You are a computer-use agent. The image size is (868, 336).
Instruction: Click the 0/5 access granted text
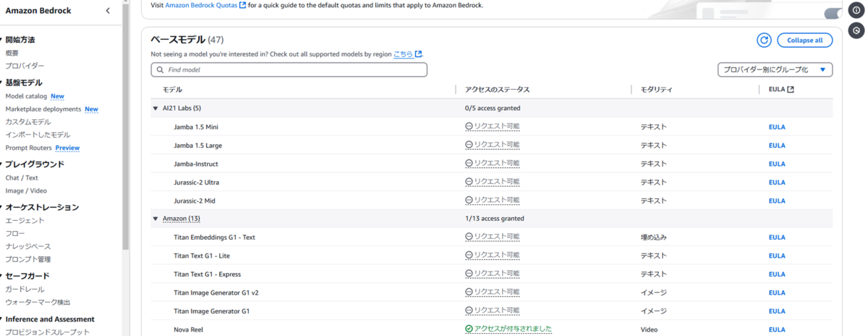(x=493, y=109)
